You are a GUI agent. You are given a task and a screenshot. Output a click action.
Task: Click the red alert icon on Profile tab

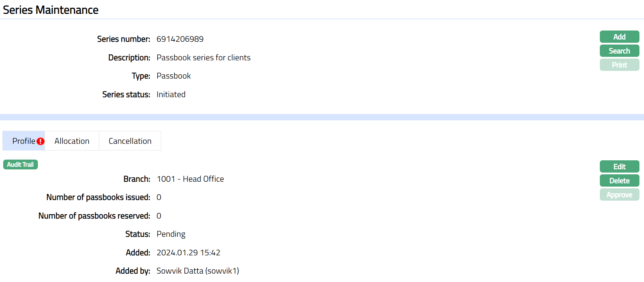pos(41,141)
